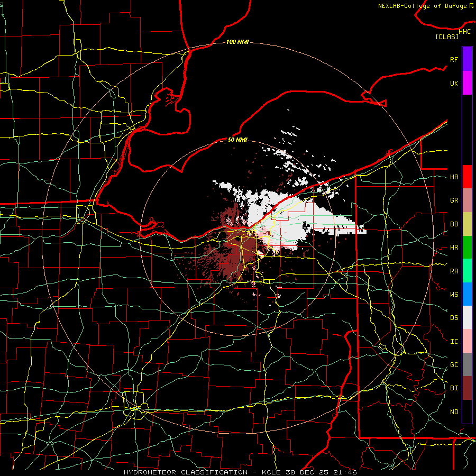Click the HYDROMETEOR CLASSIFICATION caption
This screenshot has width=476, height=476.
[186, 472]
